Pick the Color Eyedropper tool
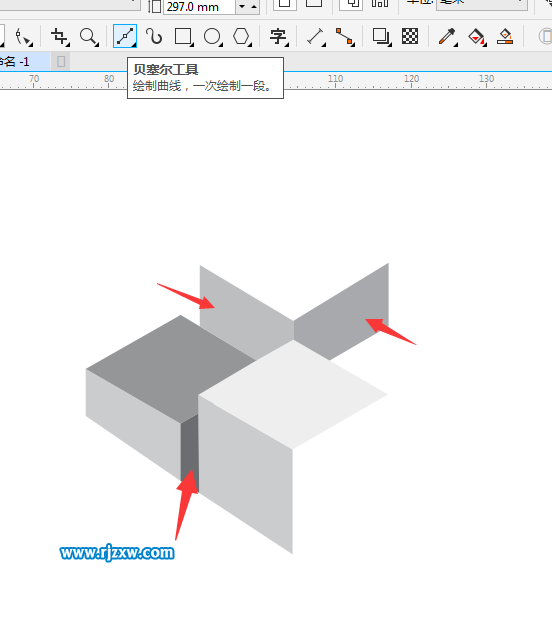Viewport: 552px width, 626px height. (447, 37)
